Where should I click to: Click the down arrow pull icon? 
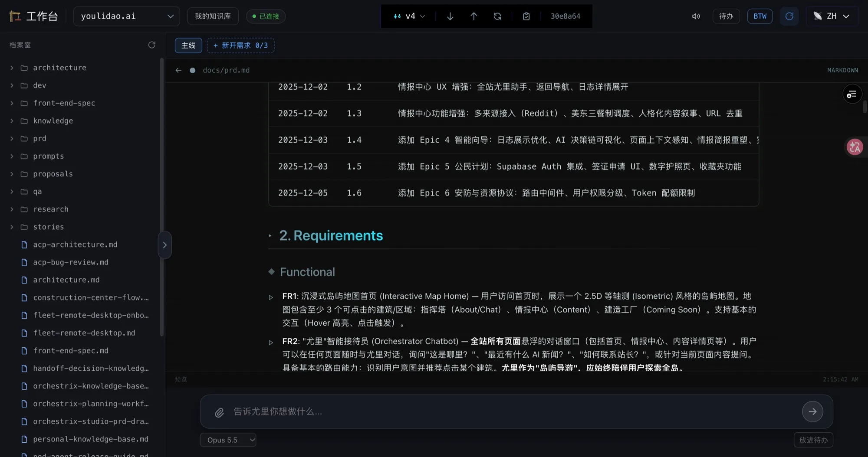tap(450, 16)
